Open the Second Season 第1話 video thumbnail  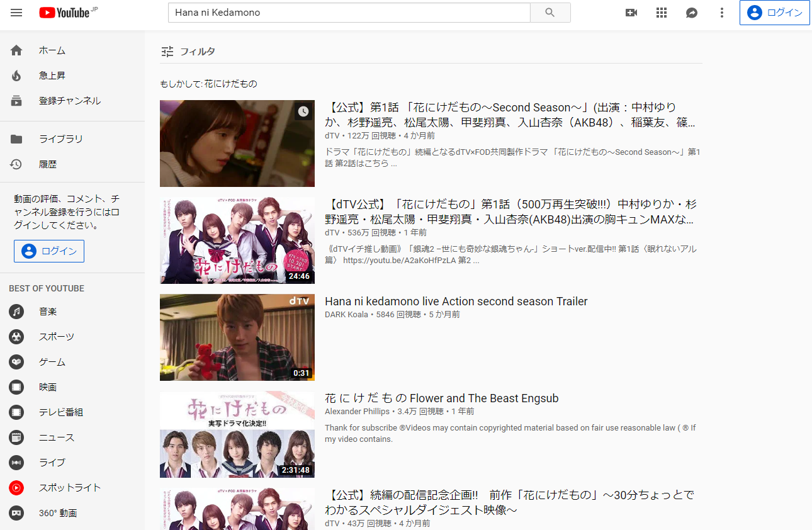tap(237, 144)
